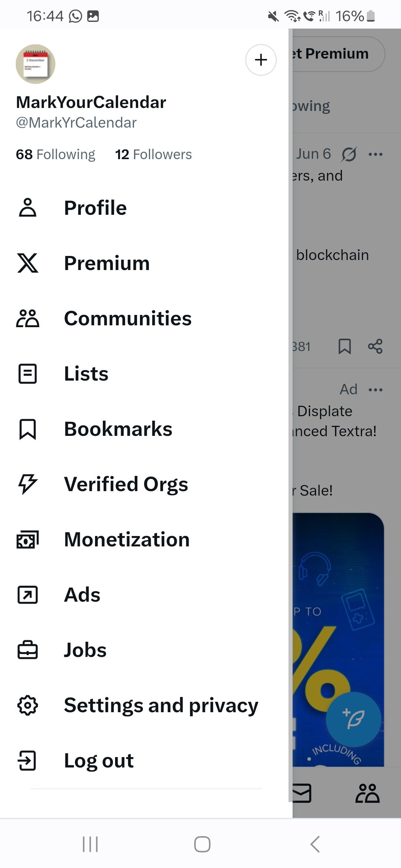Tap the X logo Premium icon
The height and width of the screenshot is (868, 401).
pyautogui.click(x=28, y=263)
